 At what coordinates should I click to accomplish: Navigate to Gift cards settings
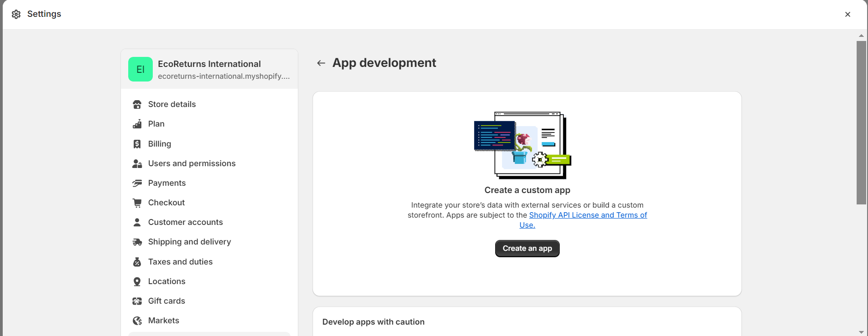point(166,301)
